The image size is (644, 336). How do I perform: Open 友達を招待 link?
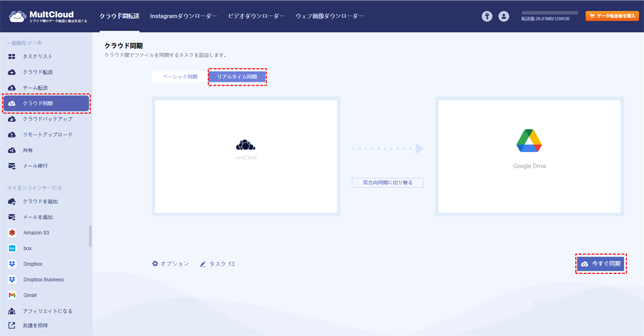pos(35,325)
